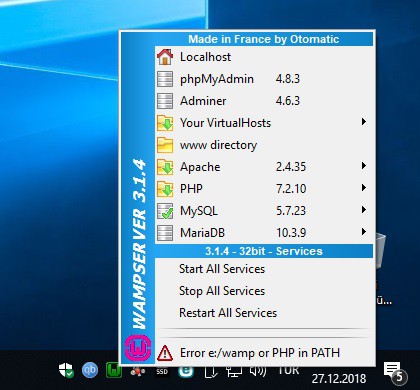
Task: Click the Localhost house icon
Action: 165,57
